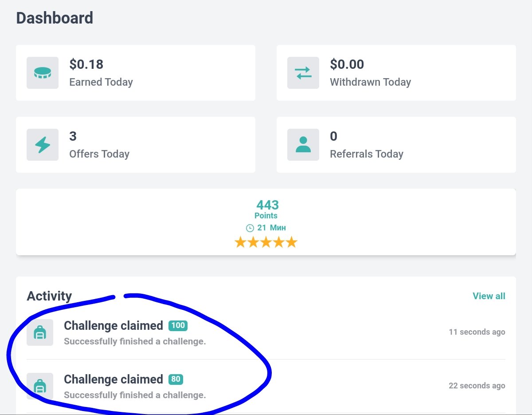Click the 80 badge on Challenge claimed
532x415 pixels.
pyautogui.click(x=176, y=379)
